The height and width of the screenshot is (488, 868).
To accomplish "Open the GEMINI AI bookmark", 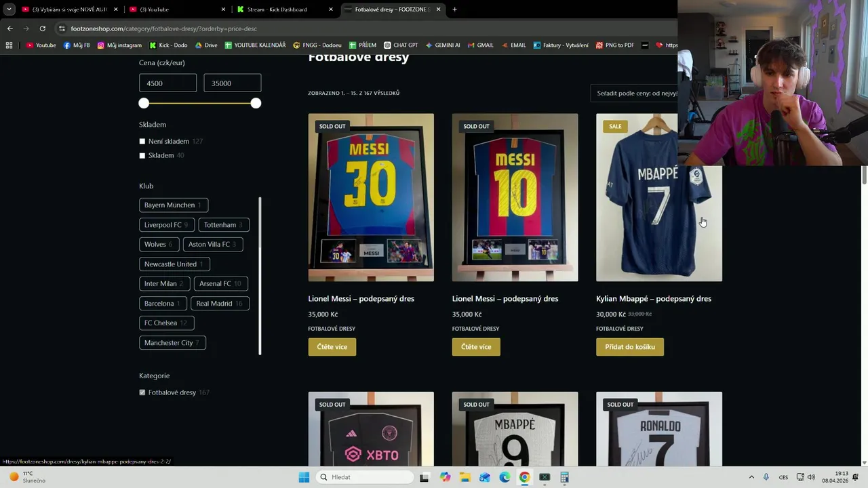I will tap(443, 45).
